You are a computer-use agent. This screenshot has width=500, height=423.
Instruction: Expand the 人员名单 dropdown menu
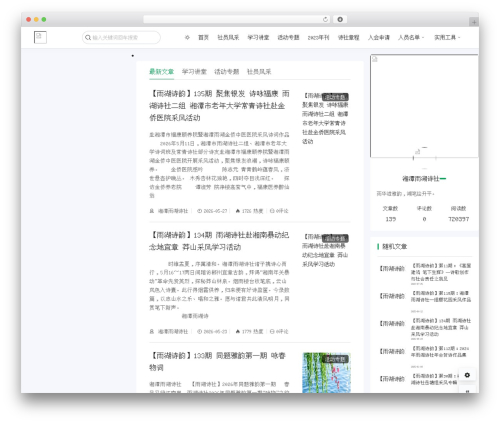(411, 38)
